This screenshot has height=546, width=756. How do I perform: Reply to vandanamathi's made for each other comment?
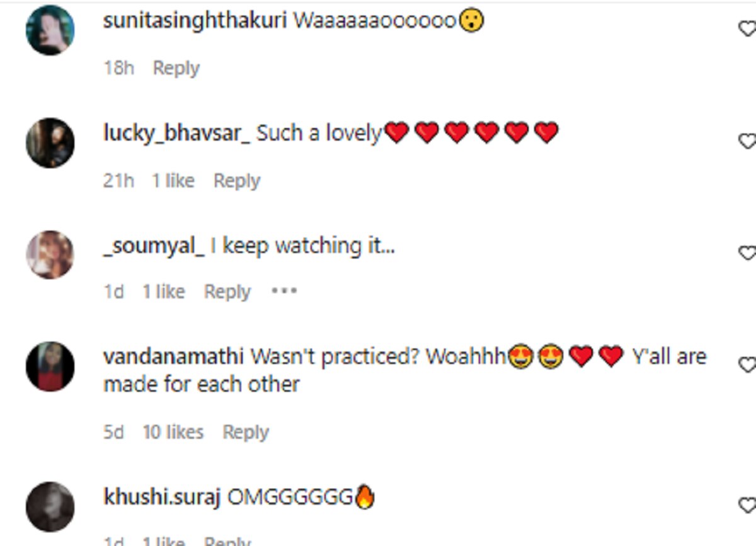pos(246,433)
